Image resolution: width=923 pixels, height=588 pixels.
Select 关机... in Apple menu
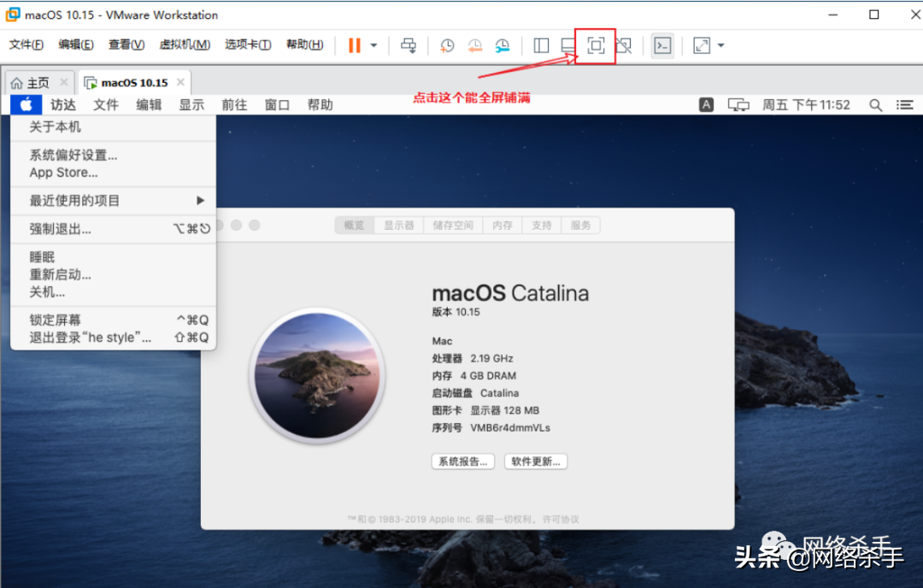point(113,292)
